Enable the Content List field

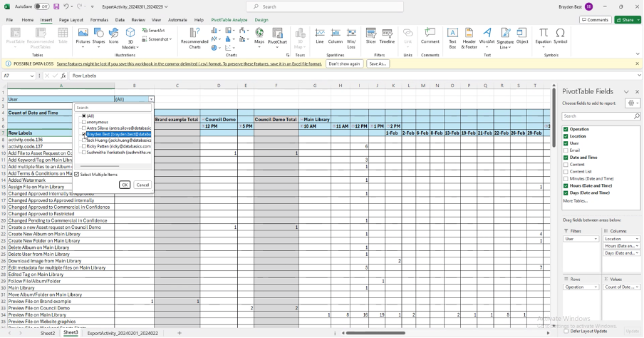click(x=566, y=171)
